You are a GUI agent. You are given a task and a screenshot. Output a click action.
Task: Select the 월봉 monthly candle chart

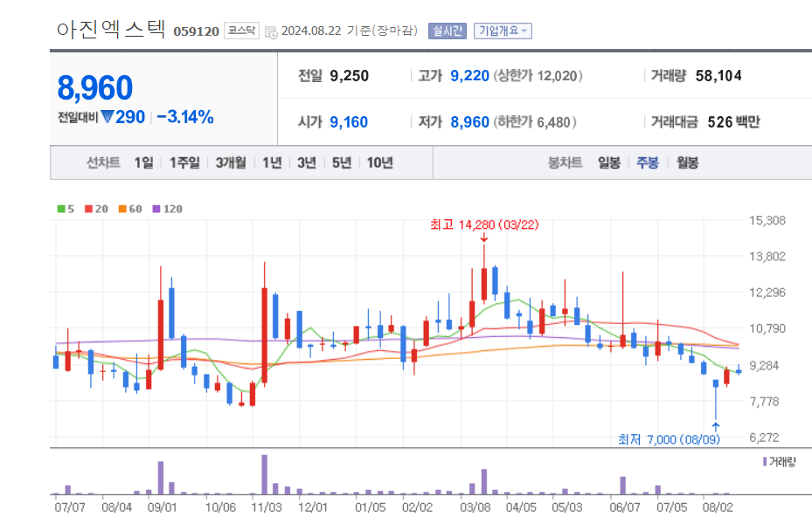(688, 163)
